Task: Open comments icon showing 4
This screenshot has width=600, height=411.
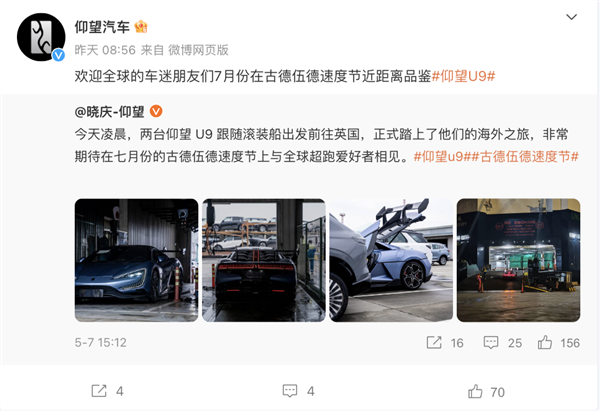Action: point(290,391)
